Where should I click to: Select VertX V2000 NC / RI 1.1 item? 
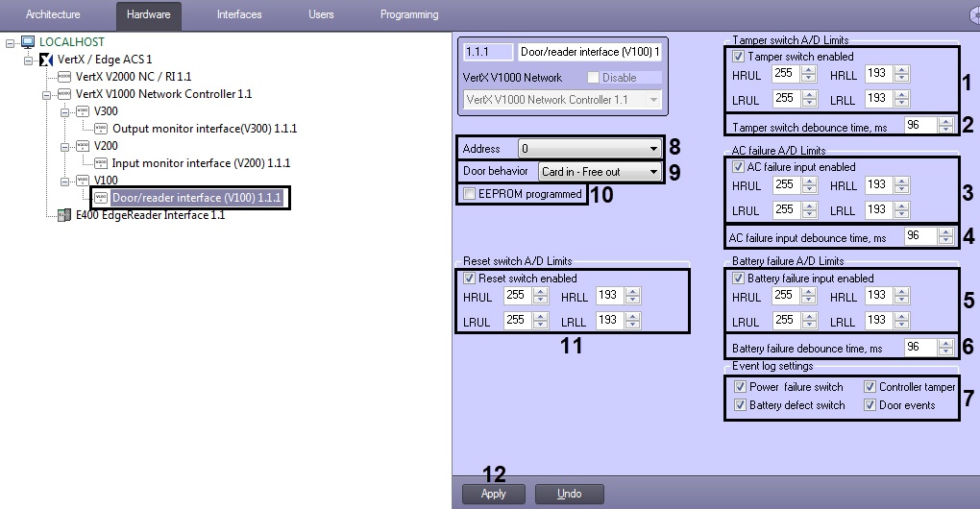(134, 77)
